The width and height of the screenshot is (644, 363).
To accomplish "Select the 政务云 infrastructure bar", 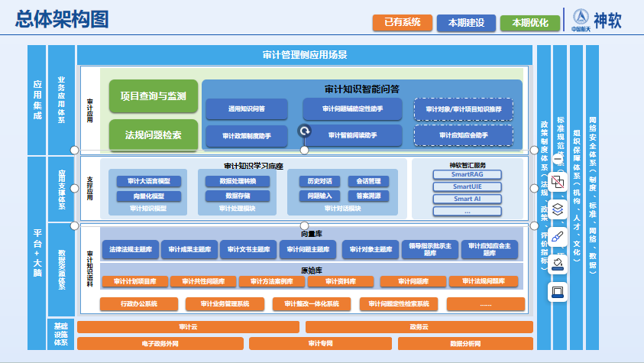I will 419,327.
